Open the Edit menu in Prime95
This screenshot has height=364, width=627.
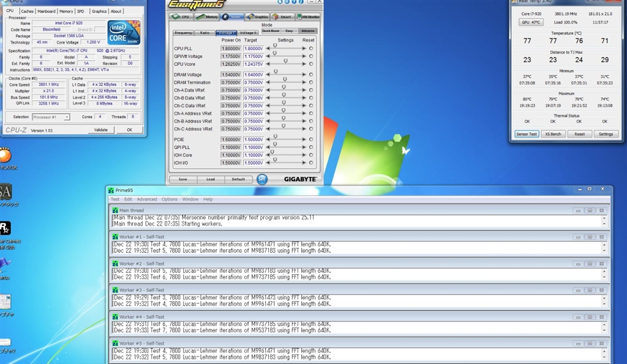(128, 199)
